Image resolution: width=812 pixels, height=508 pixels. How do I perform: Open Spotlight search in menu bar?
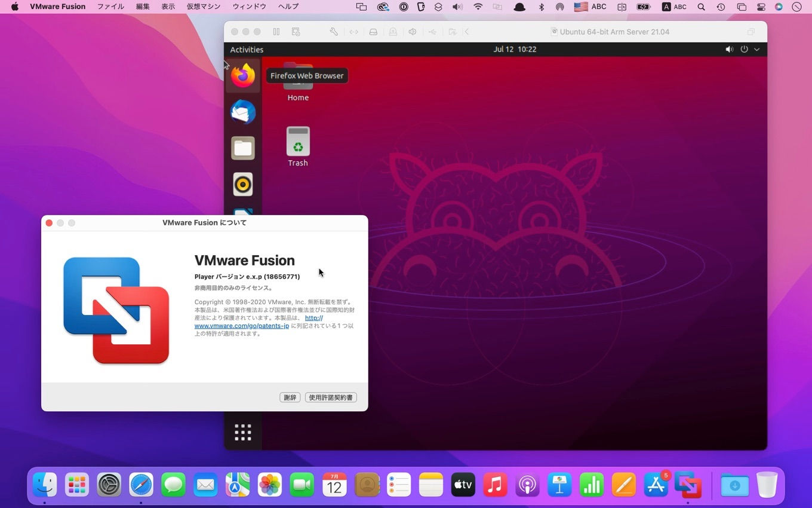click(x=702, y=7)
